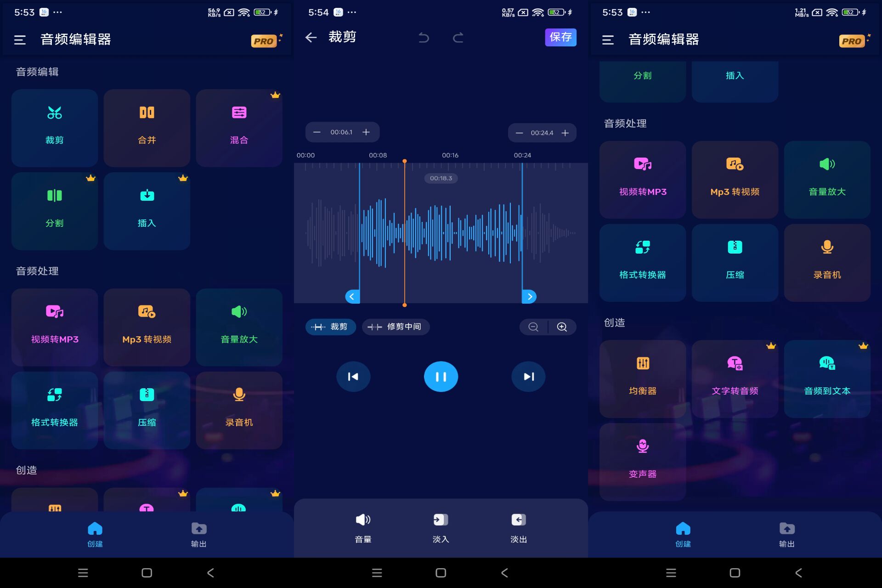Increase start time 00:06.1 with plus
This screenshot has width=882, height=588.
[366, 132]
